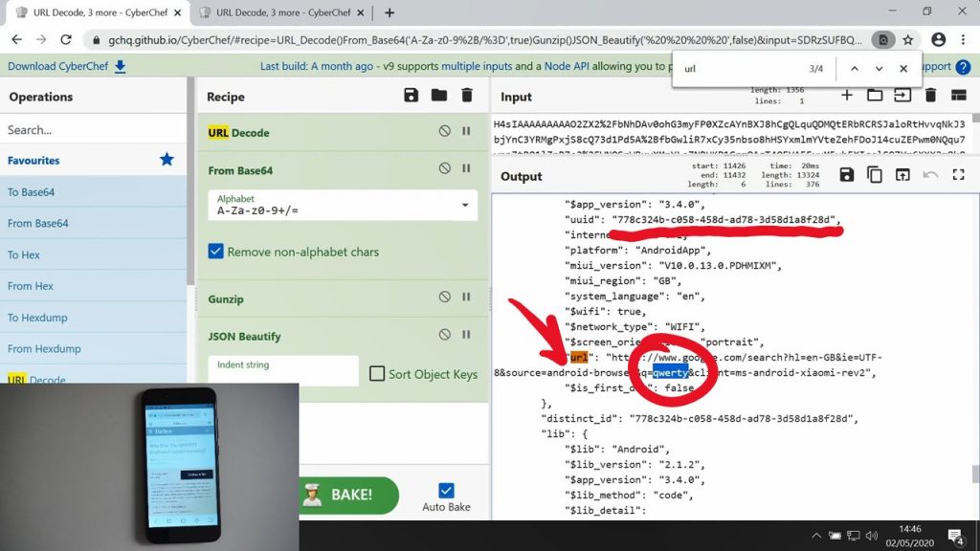Maximise the output pane
Image resolution: width=980 pixels, height=551 pixels.
coord(958,175)
